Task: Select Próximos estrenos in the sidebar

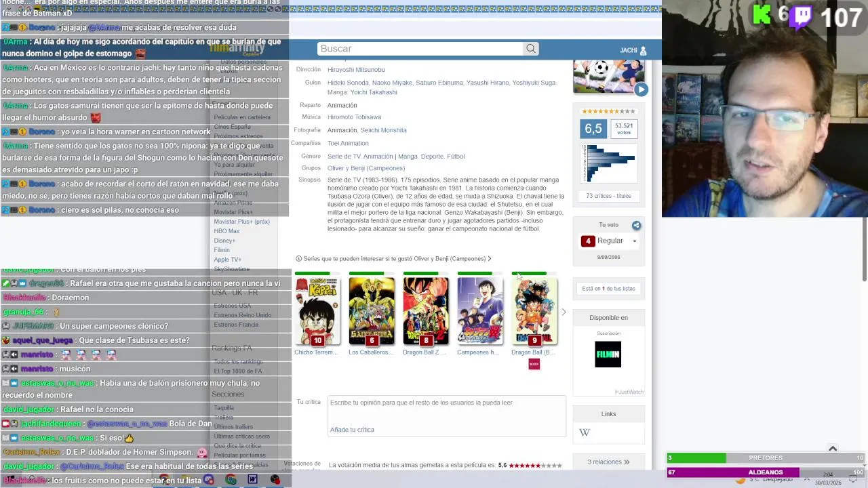Action: click(238, 136)
